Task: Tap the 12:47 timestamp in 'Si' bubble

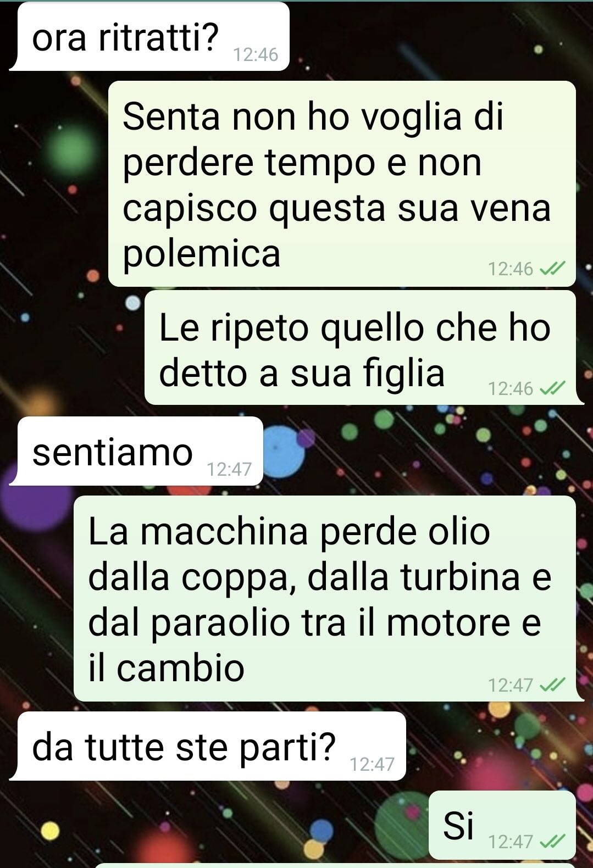Action: [x=511, y=842]
